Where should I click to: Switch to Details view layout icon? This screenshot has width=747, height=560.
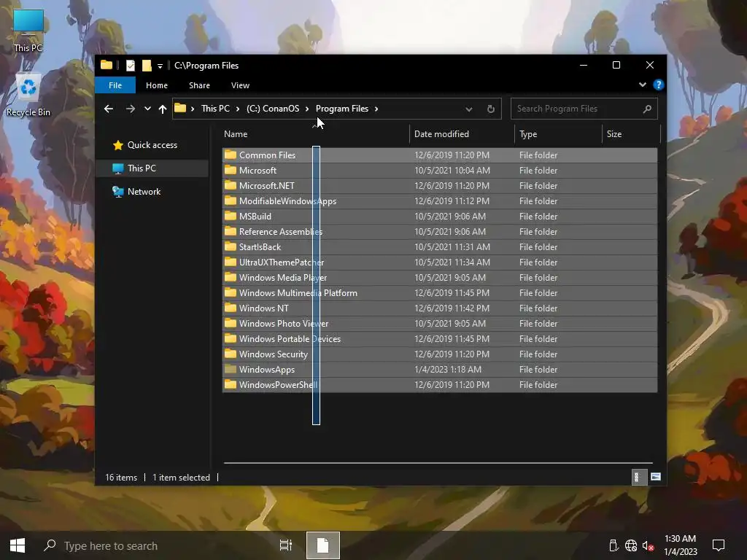[x=639, y=477]
